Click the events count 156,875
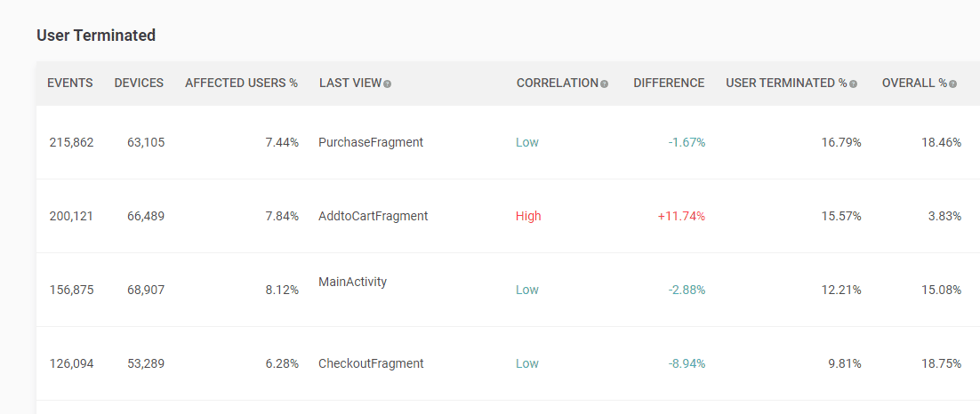The height and width of the screenshot is (414, 980). [71, 290]
